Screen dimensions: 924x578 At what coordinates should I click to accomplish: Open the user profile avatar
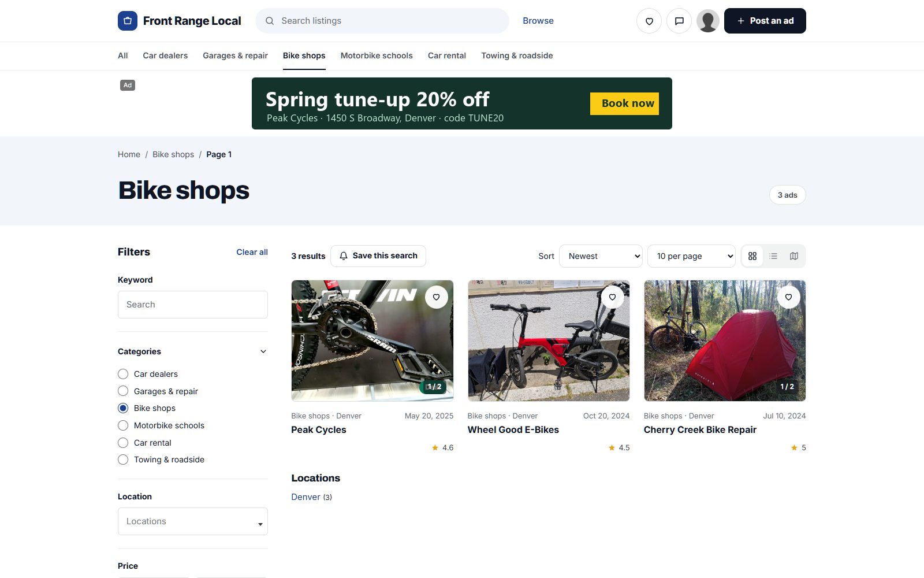click(708, 21)
